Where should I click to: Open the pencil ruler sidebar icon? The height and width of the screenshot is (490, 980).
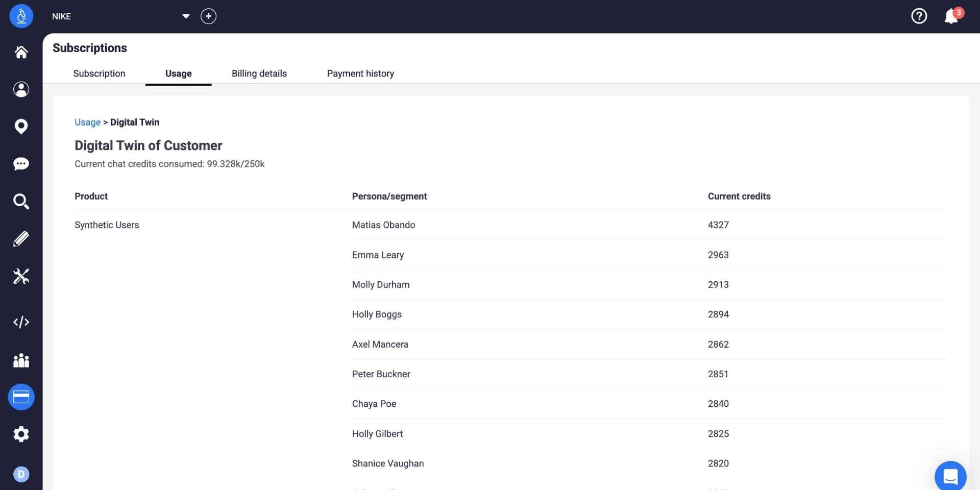21,238
